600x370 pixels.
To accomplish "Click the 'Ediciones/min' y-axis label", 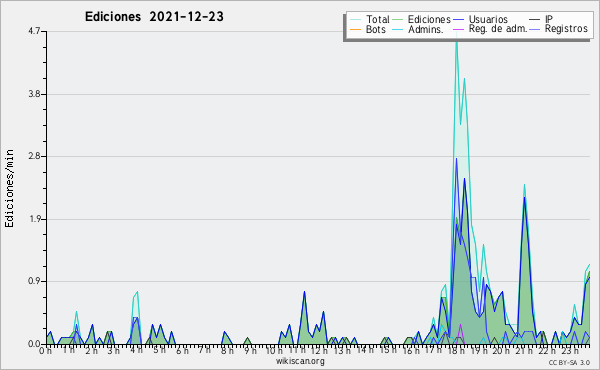I will pos(9,188).
